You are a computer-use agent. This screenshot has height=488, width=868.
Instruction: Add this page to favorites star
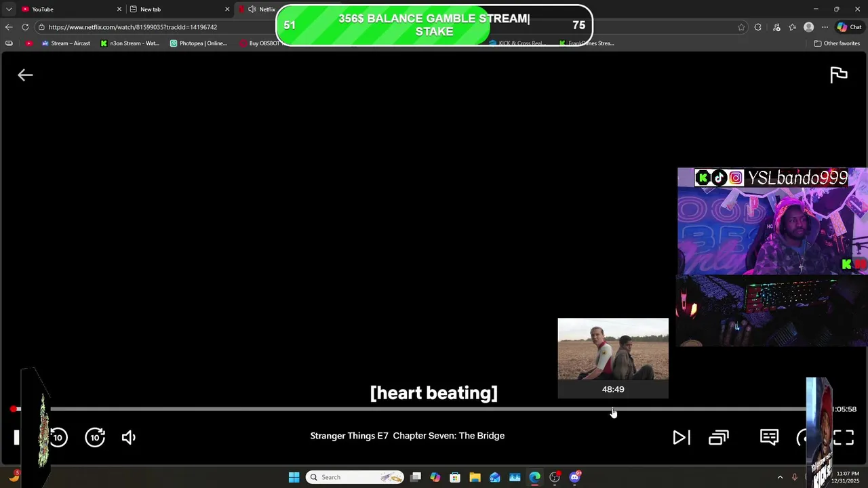tap(741, 27)
